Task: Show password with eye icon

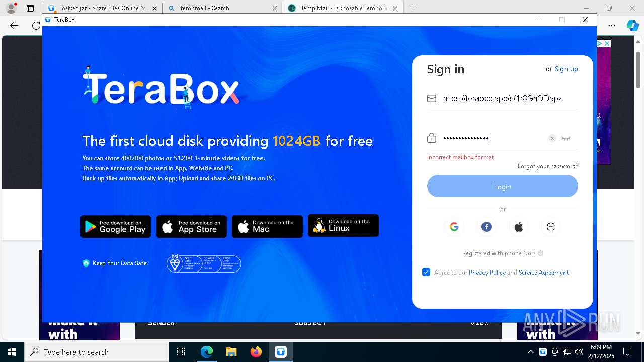Action: click(x=566, y=138)
